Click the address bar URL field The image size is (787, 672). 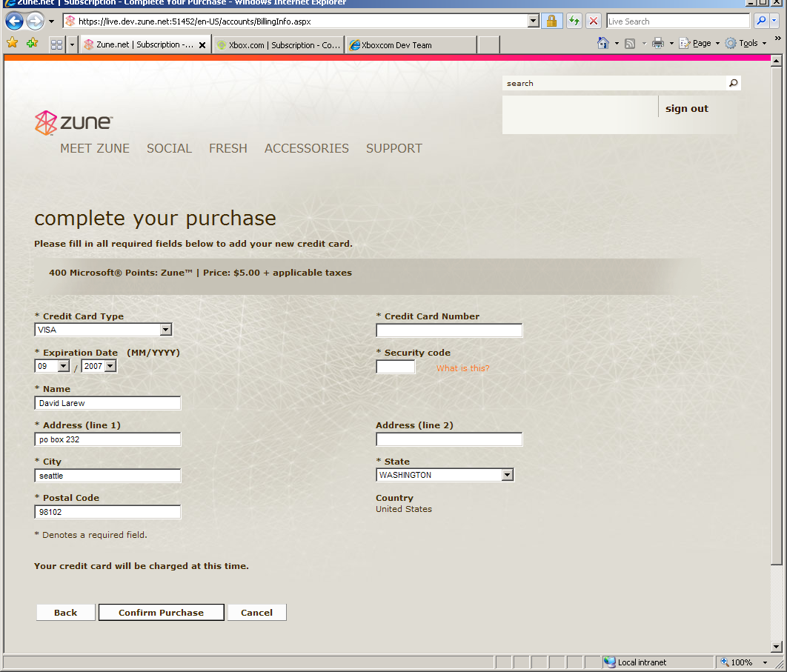pos(296,21)
